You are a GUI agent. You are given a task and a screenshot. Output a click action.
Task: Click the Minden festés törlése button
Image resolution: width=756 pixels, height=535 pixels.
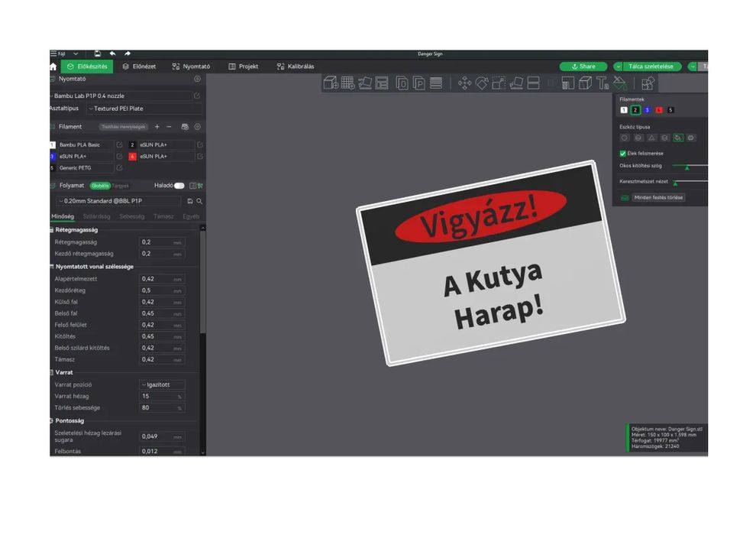(658, 198)
